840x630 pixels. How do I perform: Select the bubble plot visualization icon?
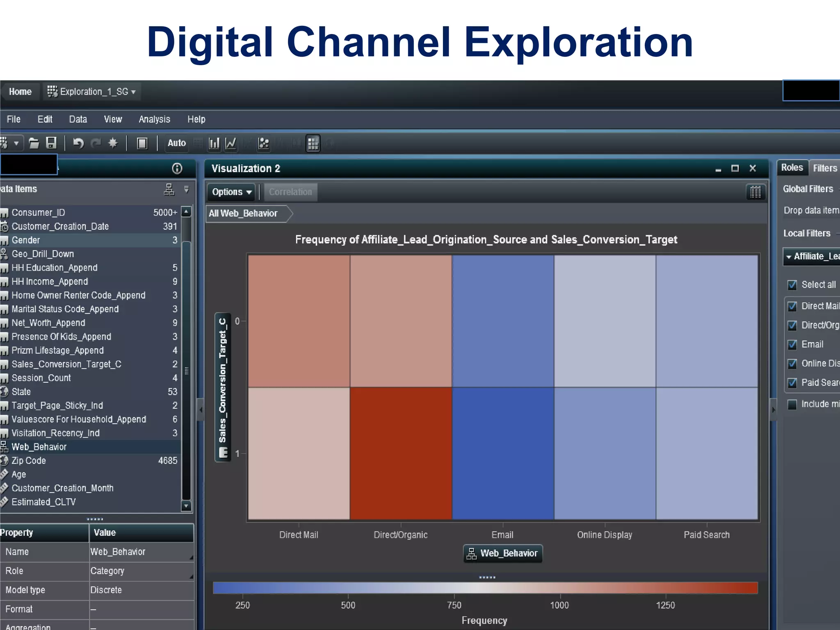click(x=264, y=143)
